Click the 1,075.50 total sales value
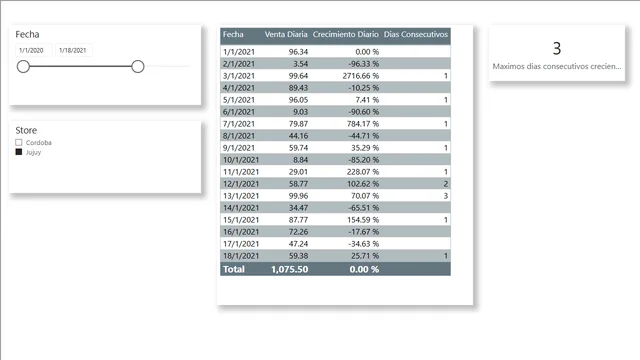 point(290,269)
